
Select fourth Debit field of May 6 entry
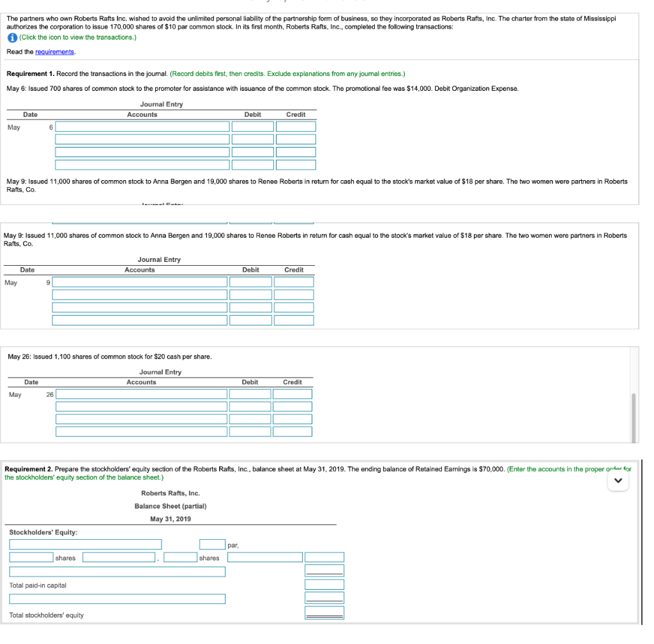coord(253,165)
